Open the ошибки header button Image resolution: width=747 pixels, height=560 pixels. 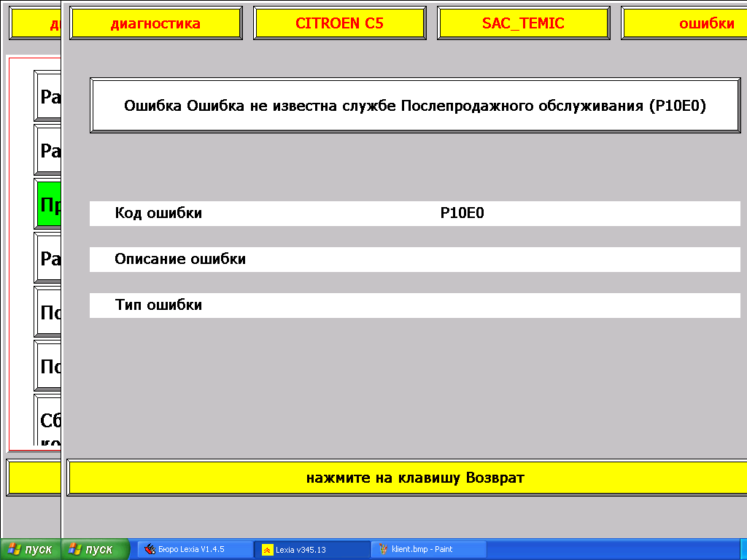click(686, 23)
